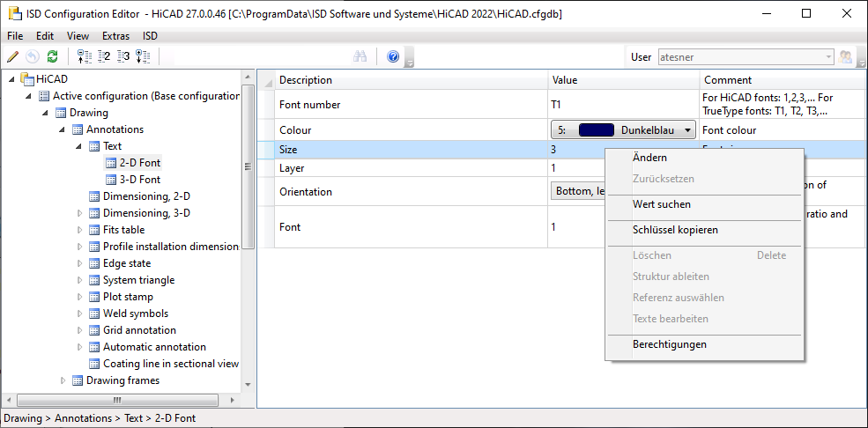Open the File menu
The image size is (868, 428).
15,36
